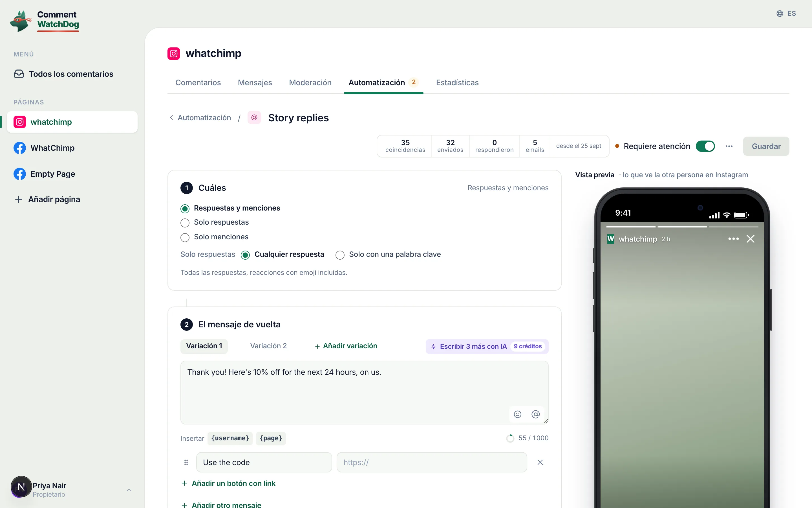Select the Respuestas y menciones radio option
This screenshot has height=508, width=812.
pos(185,209)
